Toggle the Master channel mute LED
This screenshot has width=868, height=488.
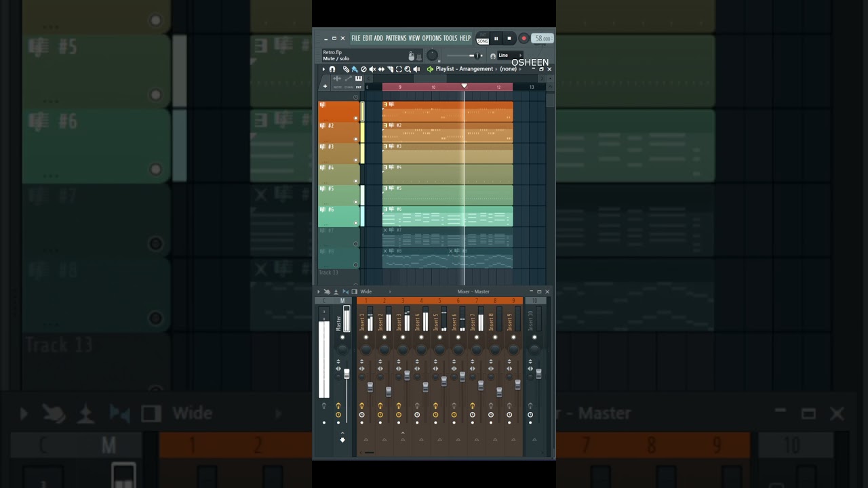pyautogui.click(x=342, y=337)
